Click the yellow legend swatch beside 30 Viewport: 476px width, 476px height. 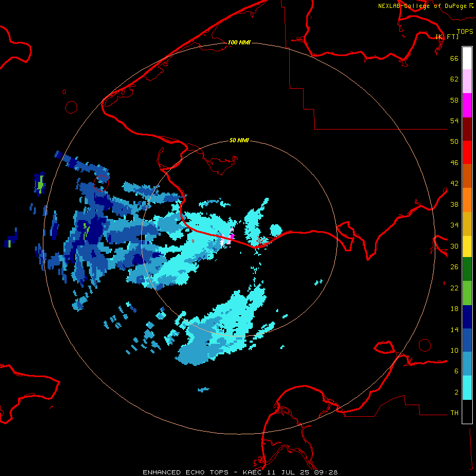[x=467, y=246]
